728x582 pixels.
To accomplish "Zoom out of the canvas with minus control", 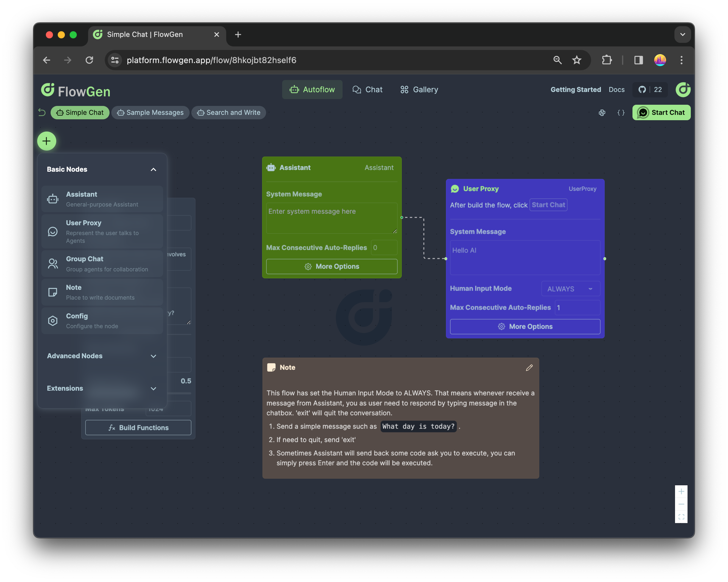I will (x=681, y=504).
